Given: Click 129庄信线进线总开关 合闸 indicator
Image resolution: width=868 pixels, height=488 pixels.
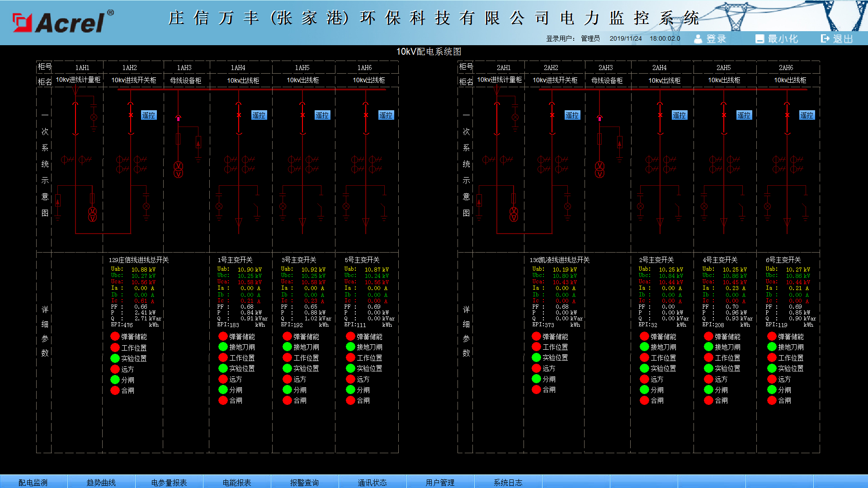Looking at the screenshot, I should (115, 390).
